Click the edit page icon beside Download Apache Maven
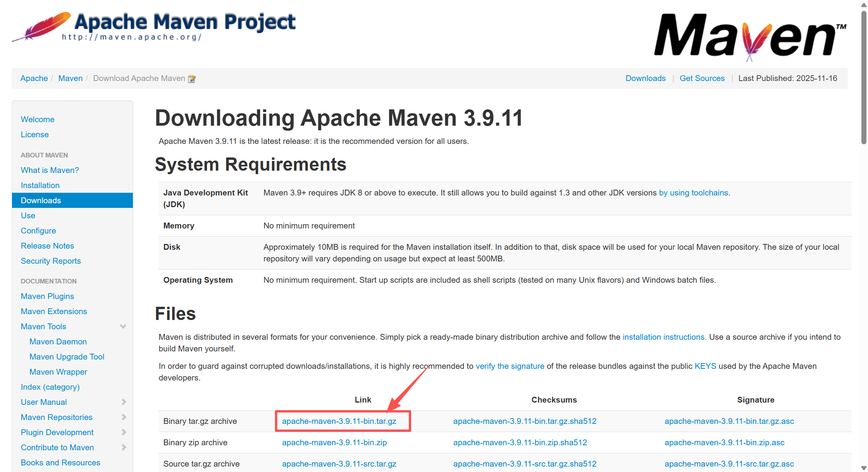The image size is (868, 472). (x=192, y=79)
